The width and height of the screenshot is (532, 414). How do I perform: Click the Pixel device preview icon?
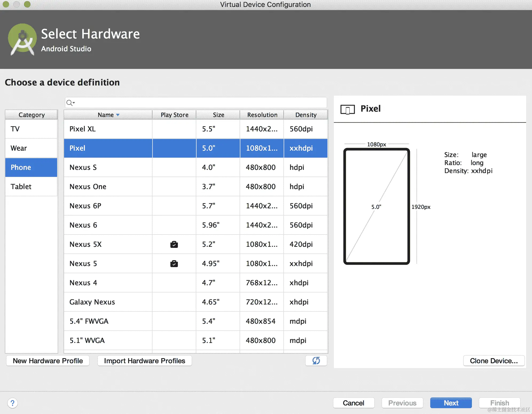347,109
